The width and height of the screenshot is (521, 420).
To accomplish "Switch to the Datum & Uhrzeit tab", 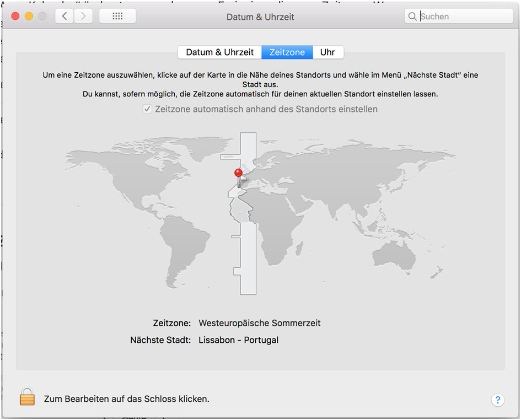I will pyautogui.click(x=219, y=52).
